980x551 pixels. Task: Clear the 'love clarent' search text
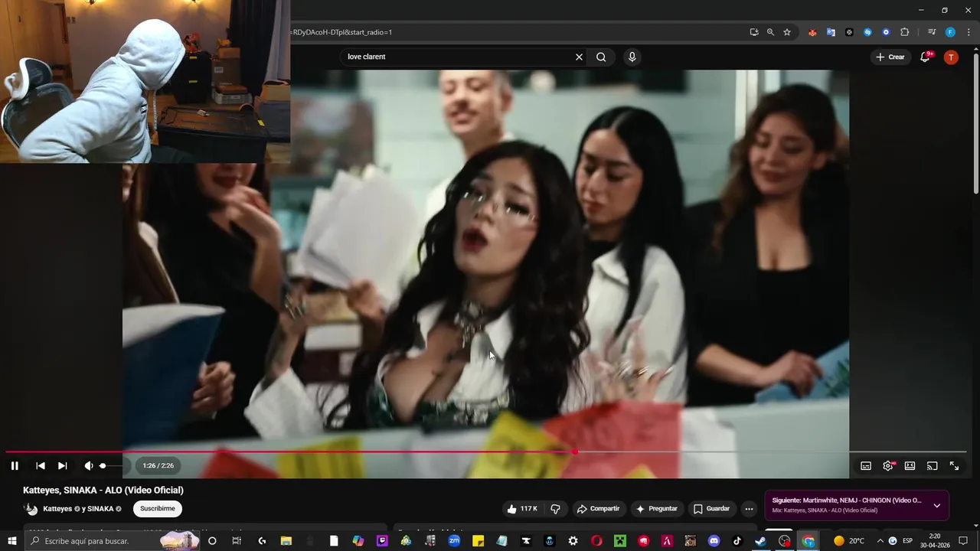(579, 57)
